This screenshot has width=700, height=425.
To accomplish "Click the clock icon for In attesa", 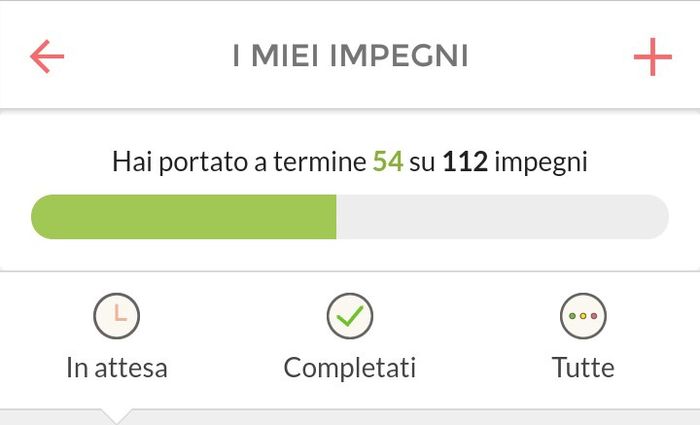I will (117, 316).
